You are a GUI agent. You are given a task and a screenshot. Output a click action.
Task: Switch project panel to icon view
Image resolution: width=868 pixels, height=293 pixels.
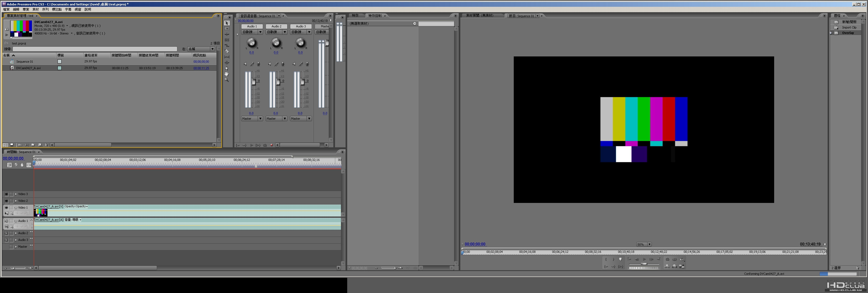pos(12,145)
